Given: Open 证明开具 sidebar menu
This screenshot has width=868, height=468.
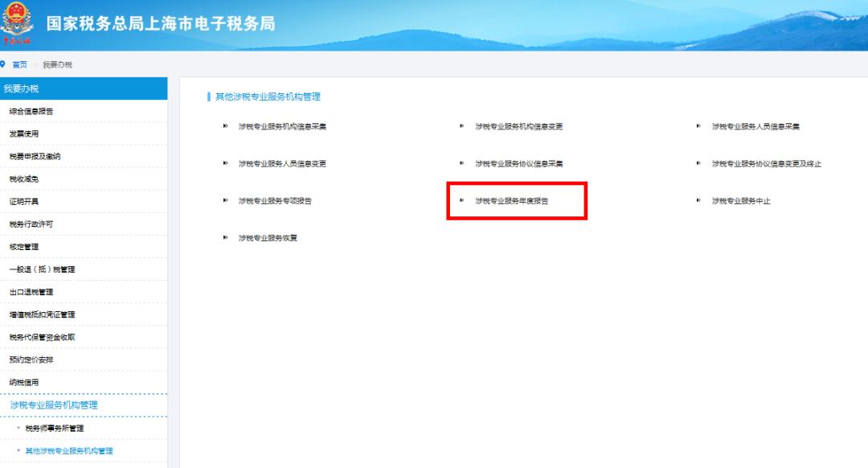Looking at the screenshot, I should pyautogui.click(x=24, y=201).
